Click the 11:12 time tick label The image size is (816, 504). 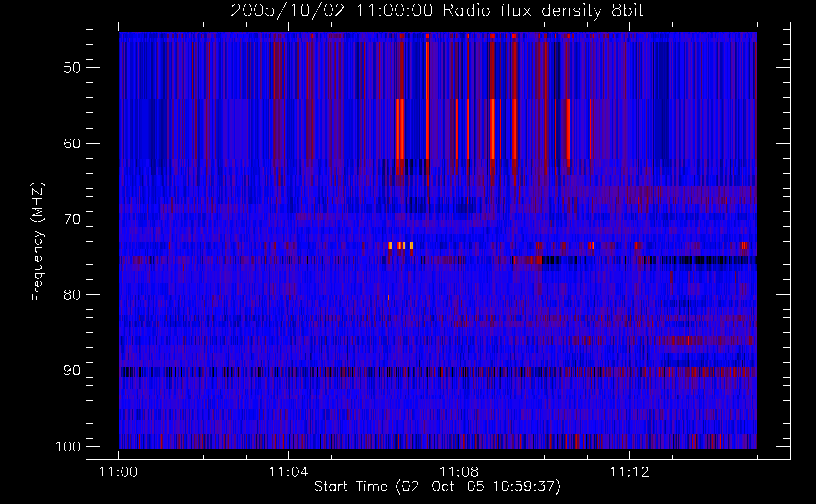click(629, 472)
